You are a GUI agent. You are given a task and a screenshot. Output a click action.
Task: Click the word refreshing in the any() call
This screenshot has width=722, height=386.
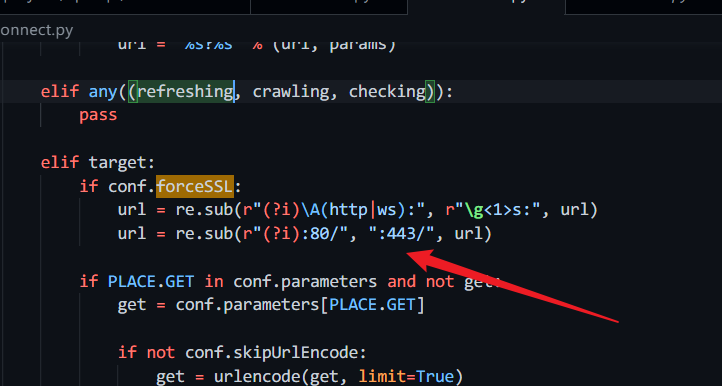185,91
